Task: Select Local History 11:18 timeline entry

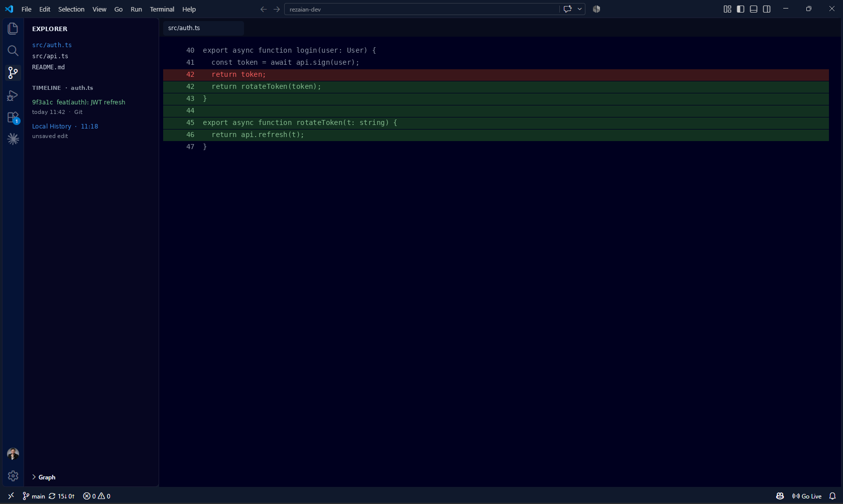Action: pos(65,126)
